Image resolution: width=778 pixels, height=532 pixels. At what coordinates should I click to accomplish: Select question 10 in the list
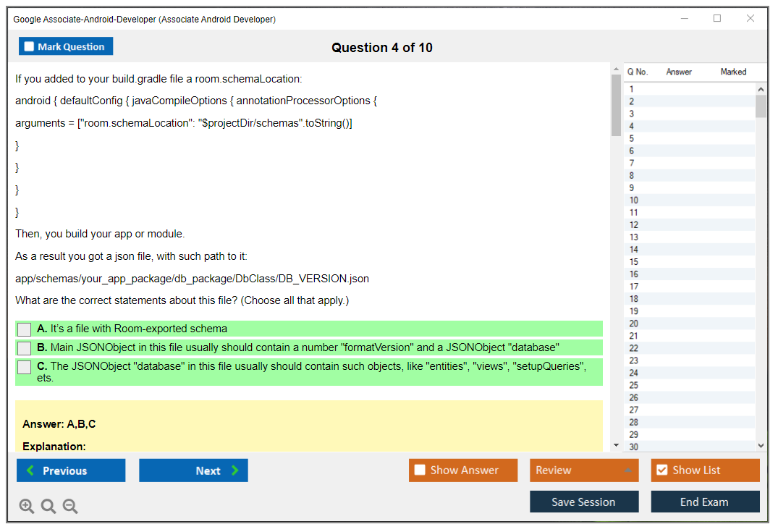coord(634,200)
